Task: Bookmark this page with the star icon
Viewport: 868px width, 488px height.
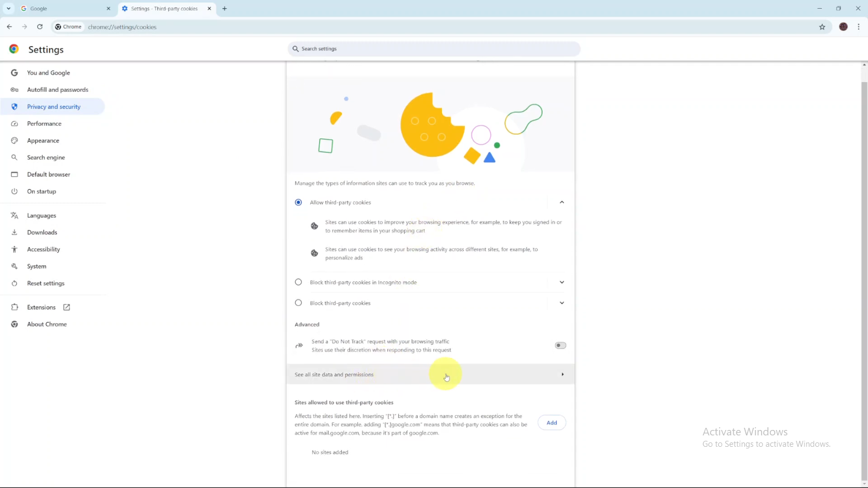Action: 822,27
